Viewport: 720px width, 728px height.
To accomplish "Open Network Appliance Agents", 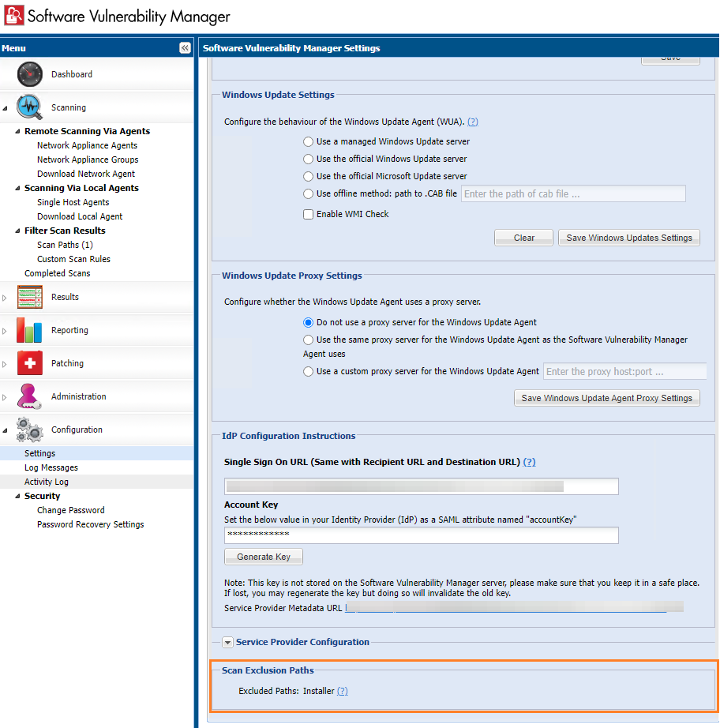I will (x=88, y=145).
